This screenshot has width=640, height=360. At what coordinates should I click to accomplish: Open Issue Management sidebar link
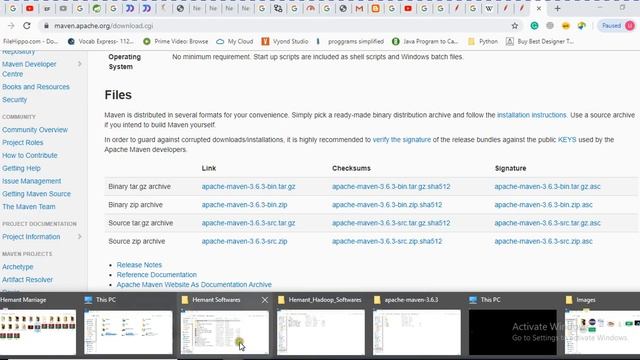31,181
